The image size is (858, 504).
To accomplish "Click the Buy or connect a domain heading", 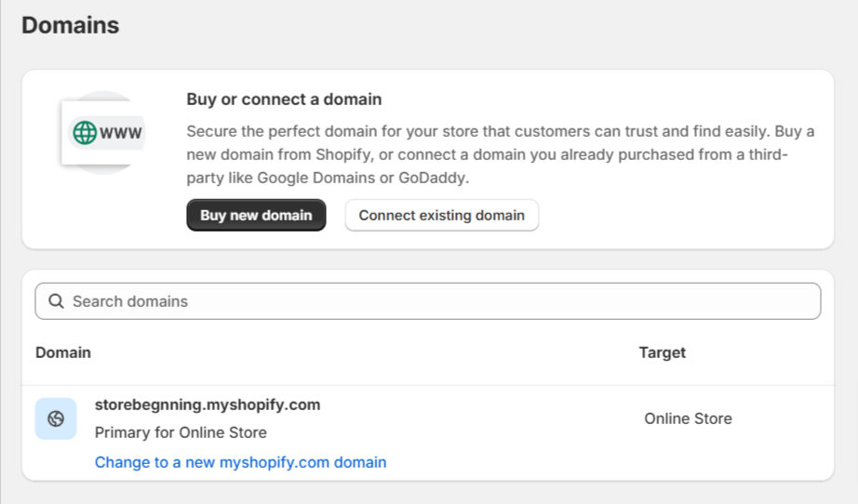I will (x=284, y=99).
